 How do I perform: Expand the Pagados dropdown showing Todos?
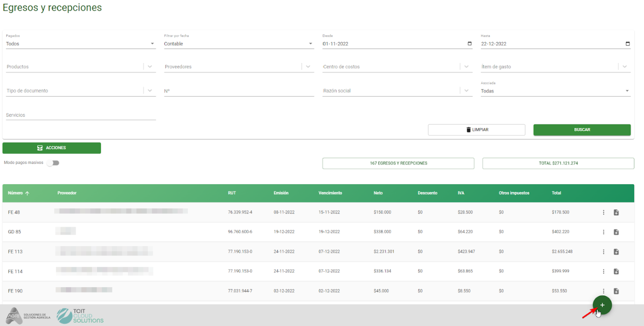click(80, 44)
